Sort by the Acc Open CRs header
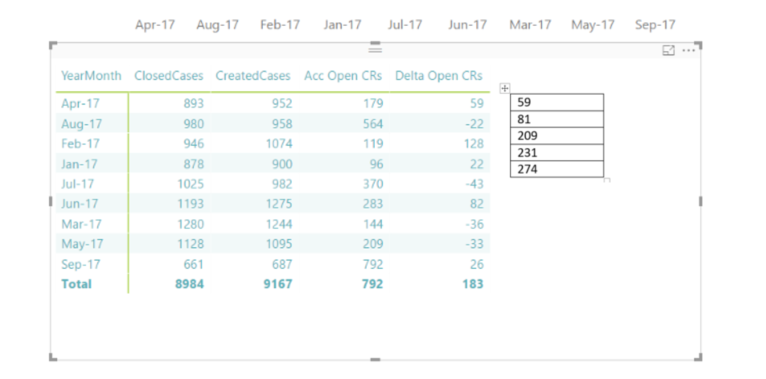Screen dimensions: 766x379 point(343,76)
